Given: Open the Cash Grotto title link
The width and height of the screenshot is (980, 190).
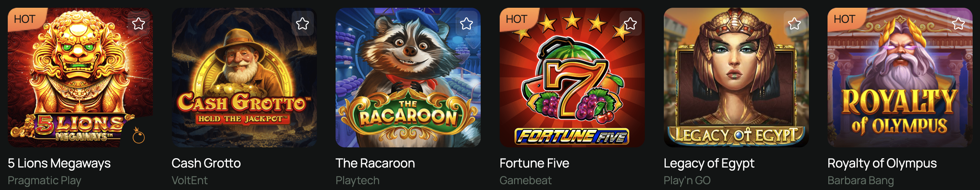Looking at the screenshot, I should (x=206, y=163).
